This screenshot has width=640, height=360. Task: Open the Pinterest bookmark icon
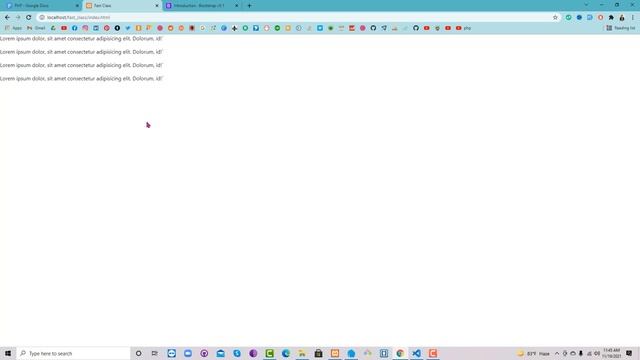click(x=107, y=28)
